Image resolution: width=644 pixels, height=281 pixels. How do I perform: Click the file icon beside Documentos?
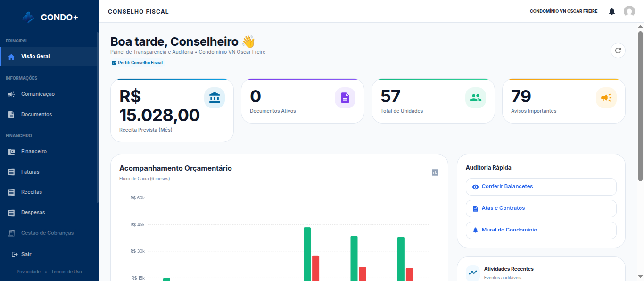pyautogui.click(x=11, y=115)
